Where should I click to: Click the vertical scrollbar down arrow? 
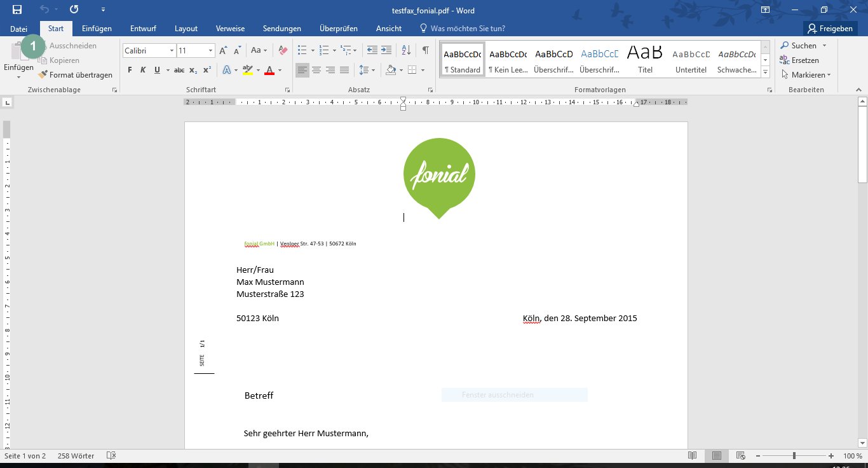tap(862, 443)
